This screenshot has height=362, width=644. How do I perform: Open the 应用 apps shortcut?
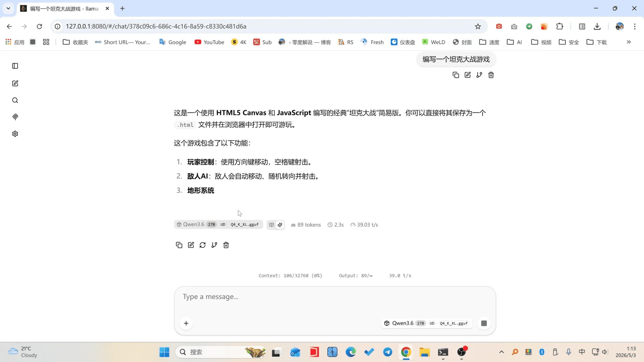point(15,42)
